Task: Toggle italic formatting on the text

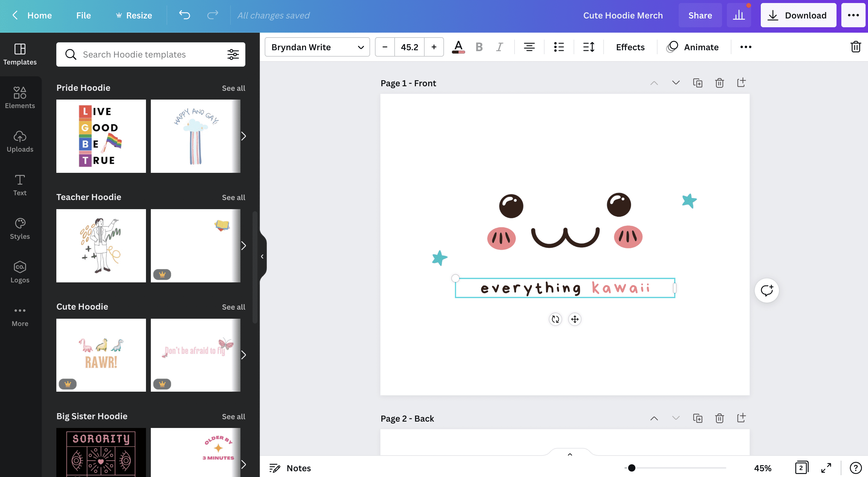Action: (x=499, y=47)
